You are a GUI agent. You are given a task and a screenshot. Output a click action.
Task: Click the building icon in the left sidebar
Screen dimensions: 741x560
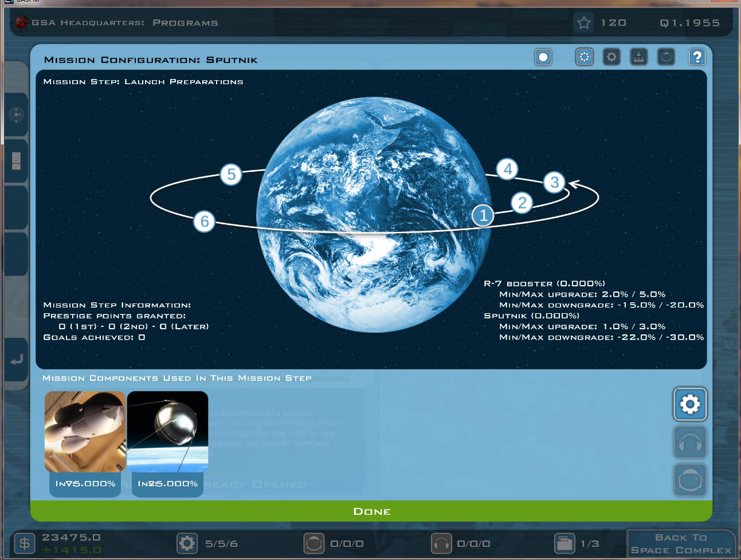click(x=16, y=161)
